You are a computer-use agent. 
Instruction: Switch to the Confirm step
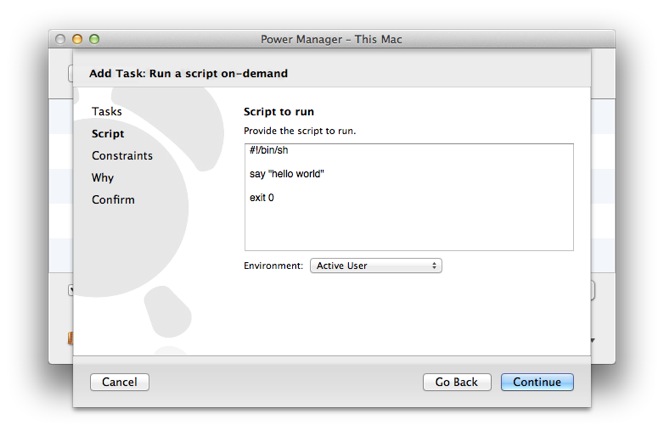113,199
